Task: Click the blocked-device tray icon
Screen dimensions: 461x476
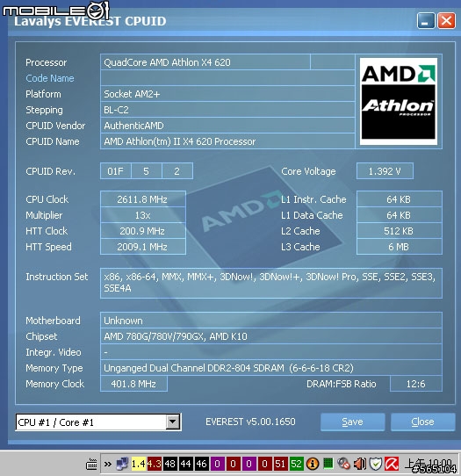Action: [x=344, y=464]
